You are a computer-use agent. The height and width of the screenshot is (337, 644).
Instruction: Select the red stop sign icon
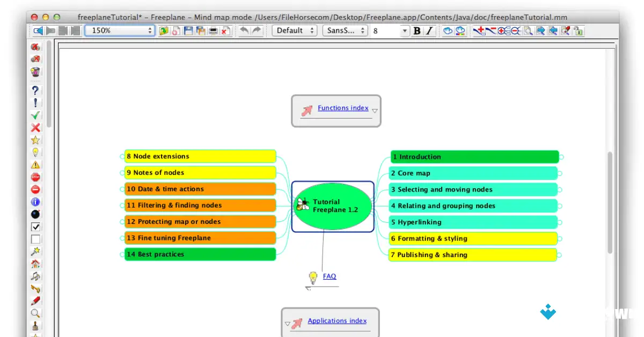click(35, 177)
